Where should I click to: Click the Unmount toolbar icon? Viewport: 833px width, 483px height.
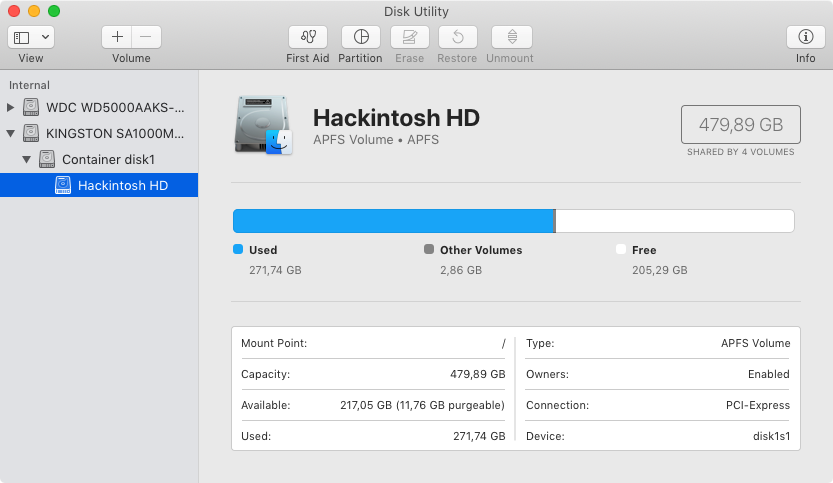click(512, 37)
